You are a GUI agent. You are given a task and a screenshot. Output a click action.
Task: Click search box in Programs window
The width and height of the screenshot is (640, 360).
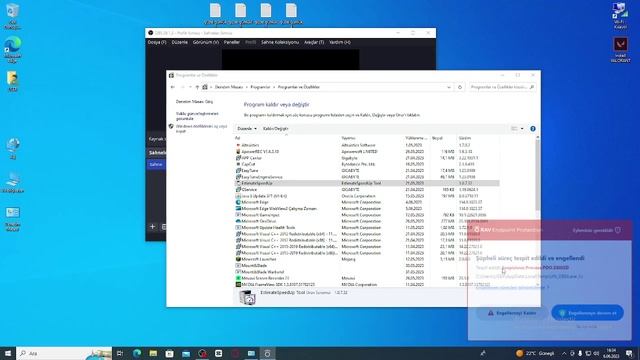coord(502,87)
